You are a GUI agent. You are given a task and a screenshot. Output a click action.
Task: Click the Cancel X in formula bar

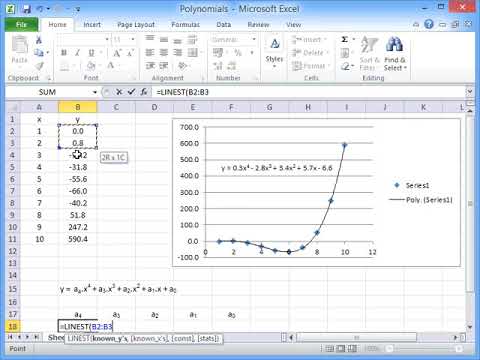119,92
